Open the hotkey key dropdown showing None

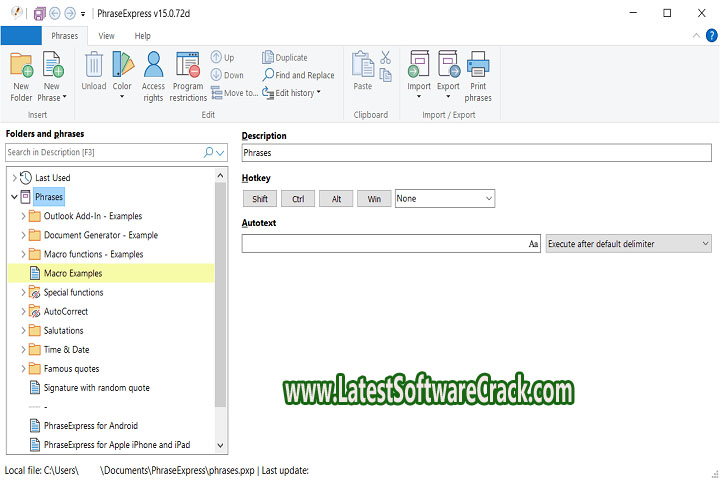point(445,199)
